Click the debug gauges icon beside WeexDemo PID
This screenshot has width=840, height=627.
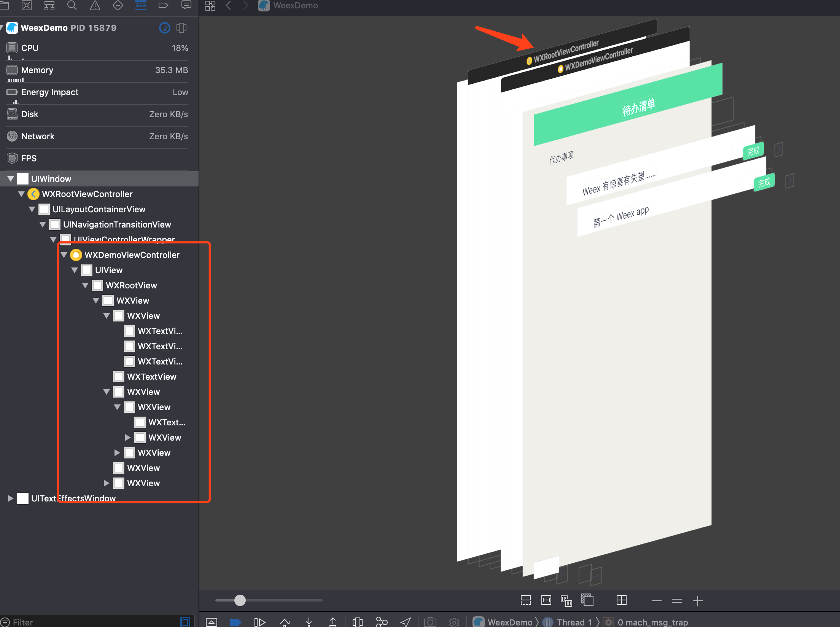click(x=164, y=28)
